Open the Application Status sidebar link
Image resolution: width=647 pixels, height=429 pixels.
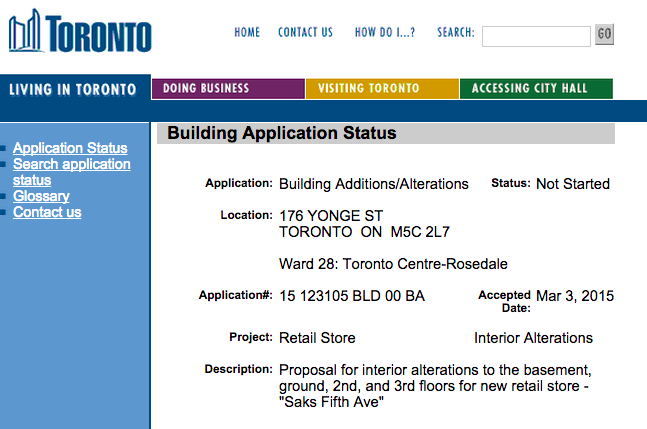tap(70, 148)
